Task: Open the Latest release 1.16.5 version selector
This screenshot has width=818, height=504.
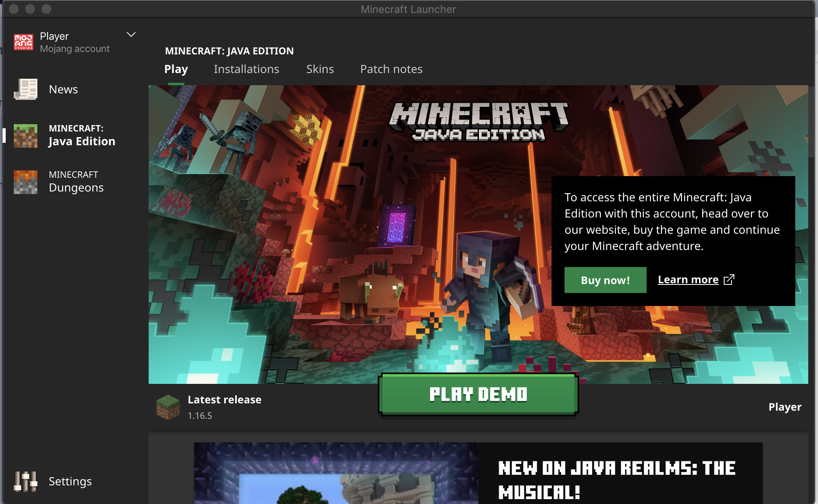Action: (224, 407)
